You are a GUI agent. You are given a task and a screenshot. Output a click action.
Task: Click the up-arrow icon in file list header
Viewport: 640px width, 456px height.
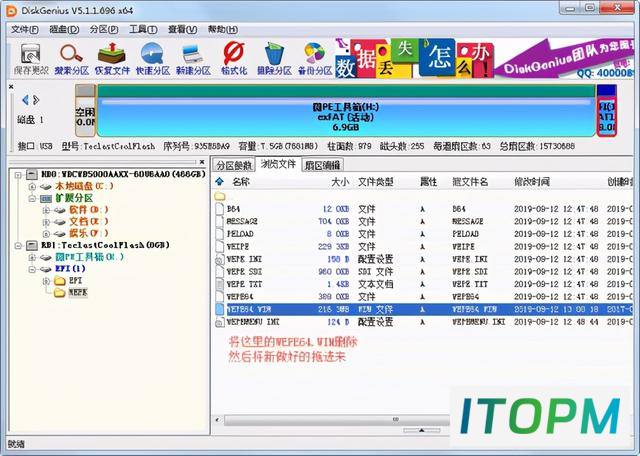coord(220,181)
